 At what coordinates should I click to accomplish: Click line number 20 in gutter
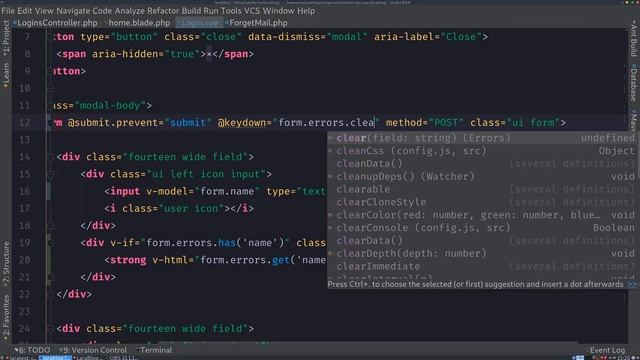pyautogui.click(x=24, y=260)
